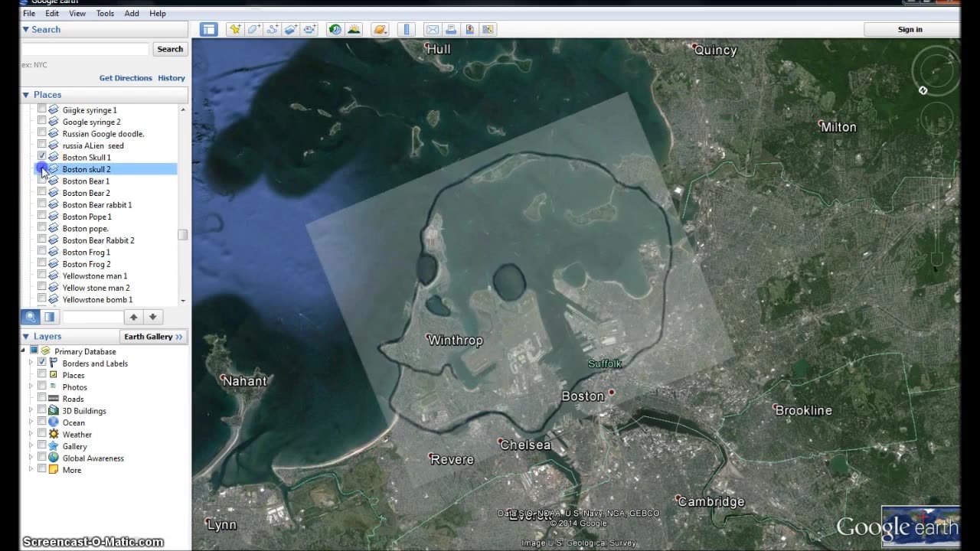This screenshot has height=551, width=980.
Task: Record a tour with camera icon
Action: [x=309, y=29]
